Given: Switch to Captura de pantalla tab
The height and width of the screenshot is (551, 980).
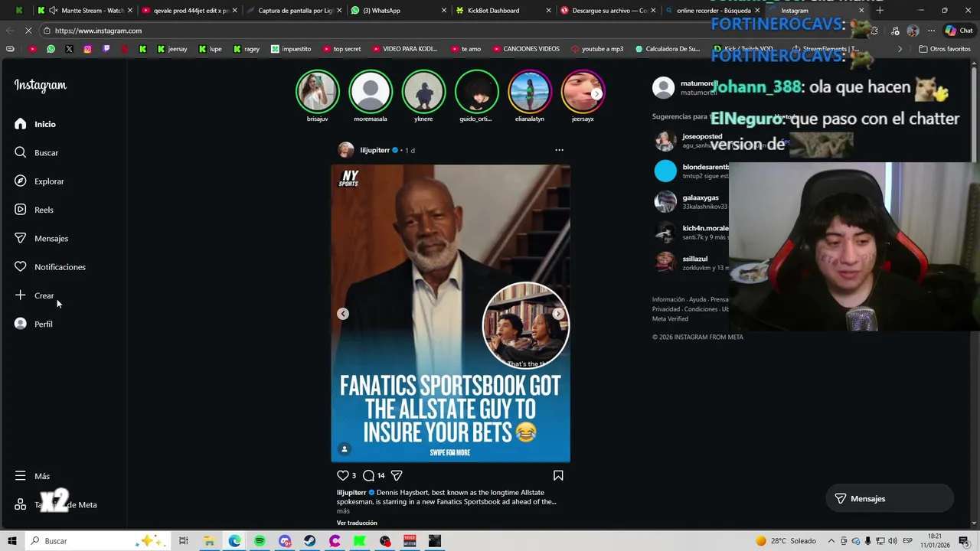Looking at the screenshot, I should click(294, 11).
